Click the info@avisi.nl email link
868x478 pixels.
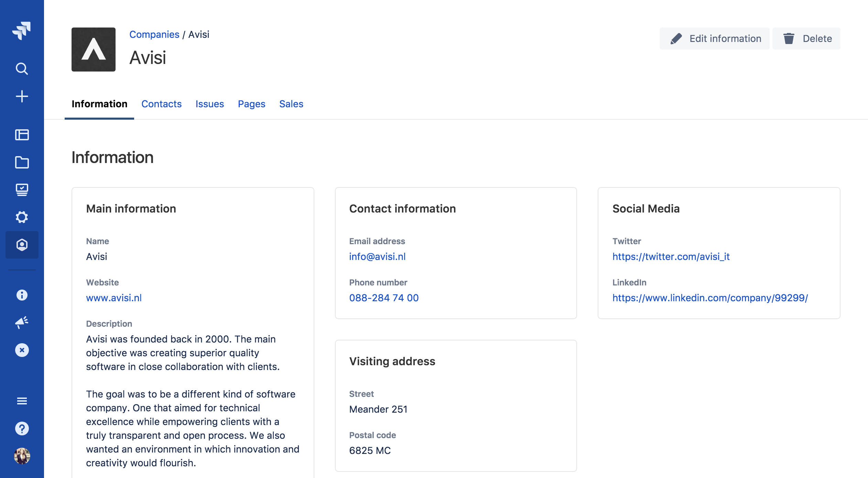tap(377, 257)
